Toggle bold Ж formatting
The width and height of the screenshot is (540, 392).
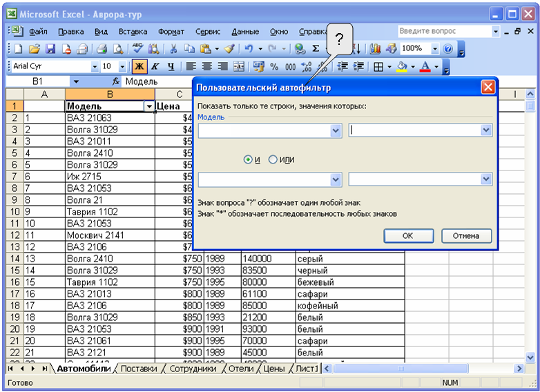pyautogui.click(x=139, y=66)
